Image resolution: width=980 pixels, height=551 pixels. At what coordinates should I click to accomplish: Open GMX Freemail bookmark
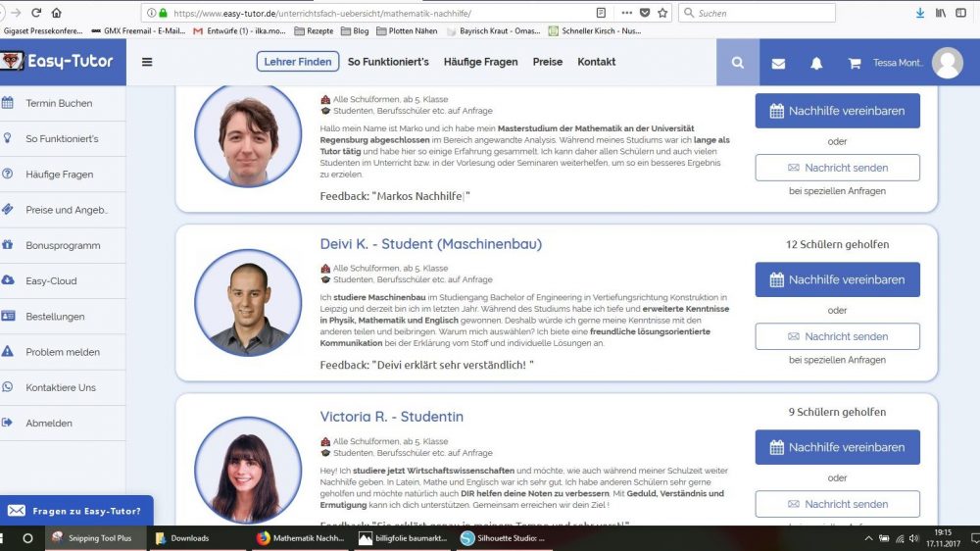point(138,30)
